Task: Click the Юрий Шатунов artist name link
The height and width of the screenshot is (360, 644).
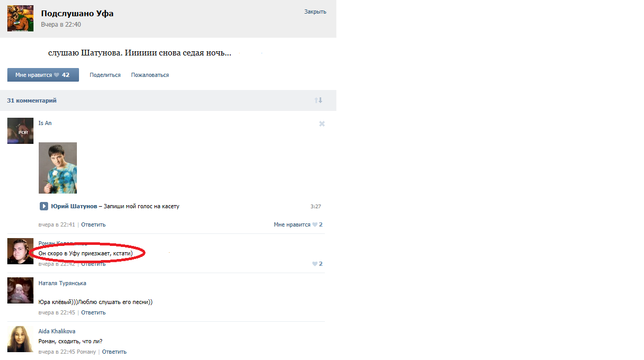Action: pos(74,206)
